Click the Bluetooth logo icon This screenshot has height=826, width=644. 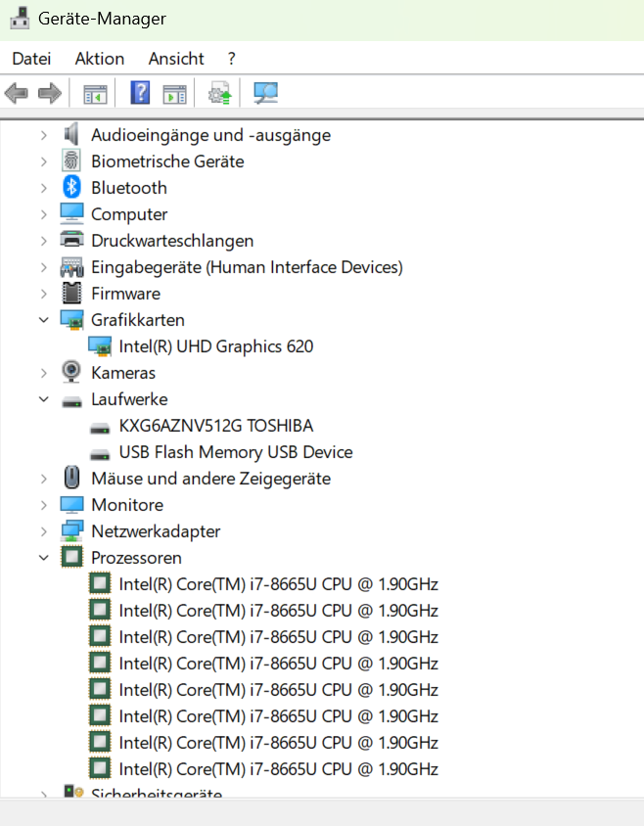pos(71,187)
